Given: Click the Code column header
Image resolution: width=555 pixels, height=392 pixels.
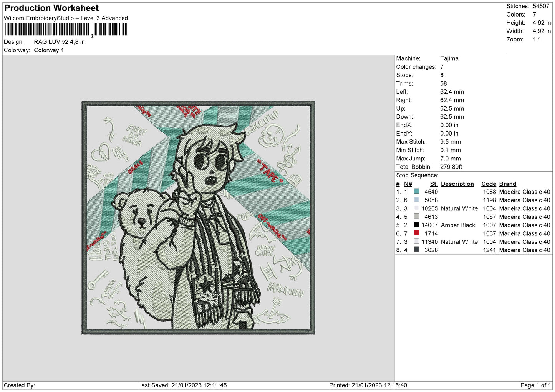Looking at the screenshot, I should 489,184.
